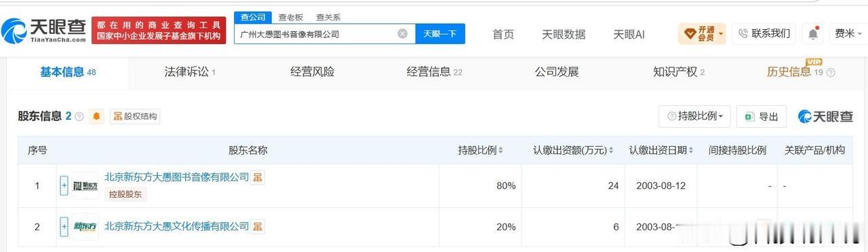This screenshot has height=252, width=868.
Task: Click the 控股股东 tag
Action: pos(125,194)
